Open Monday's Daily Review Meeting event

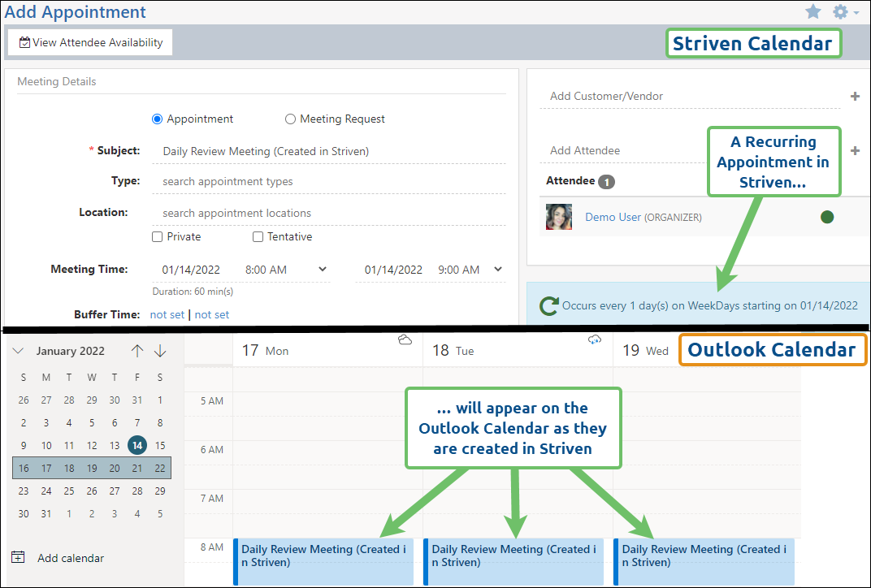323,561
